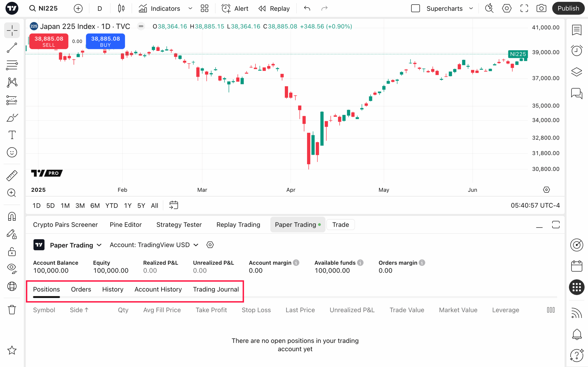Image resolution: width=588 pixels, height=367 pixels.
Task: Click the Publish button
Action: (568, 8)
